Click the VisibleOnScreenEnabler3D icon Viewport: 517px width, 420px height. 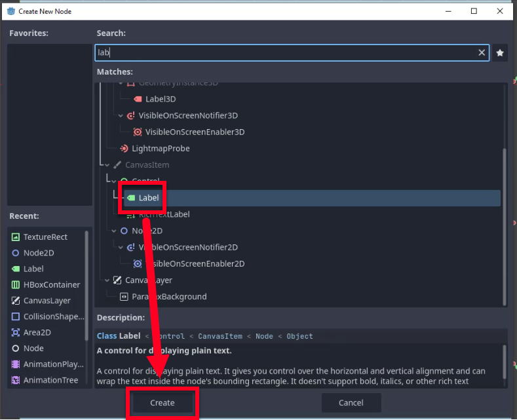pyautogui.click(x=138, y=132)
